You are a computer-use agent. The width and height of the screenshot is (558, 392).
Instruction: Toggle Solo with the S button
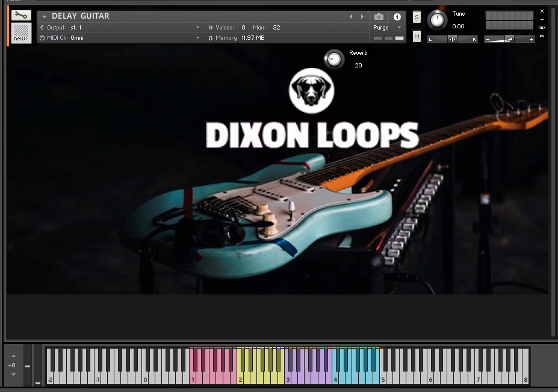coord(417,18)
